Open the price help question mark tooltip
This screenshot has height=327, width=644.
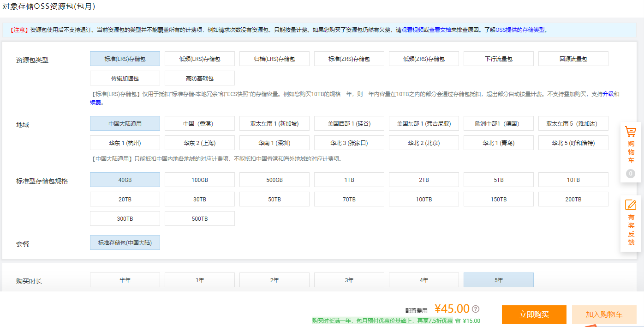click(475, 309)
